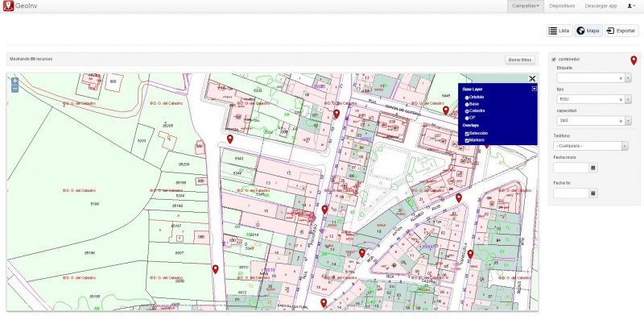Expand the Teléfono Cualquiera dropdown
Image resolution: width=644 pixels, height=320 pixels.
tap(591, 146)
